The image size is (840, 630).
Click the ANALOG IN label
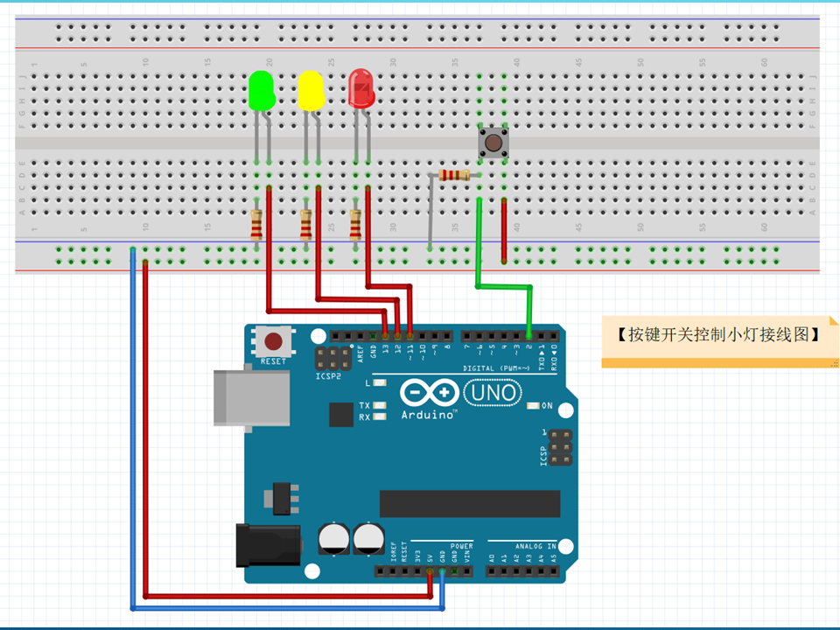coord(535,546)
